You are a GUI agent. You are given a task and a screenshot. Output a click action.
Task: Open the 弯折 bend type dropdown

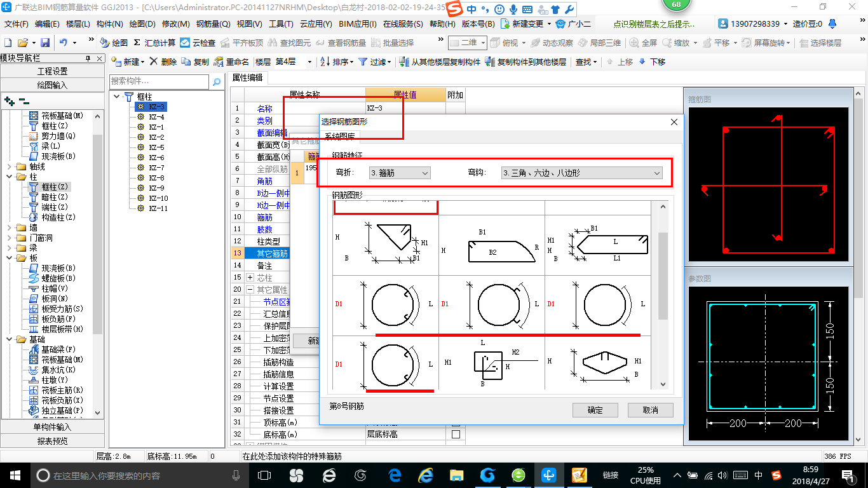pos(400,173)
